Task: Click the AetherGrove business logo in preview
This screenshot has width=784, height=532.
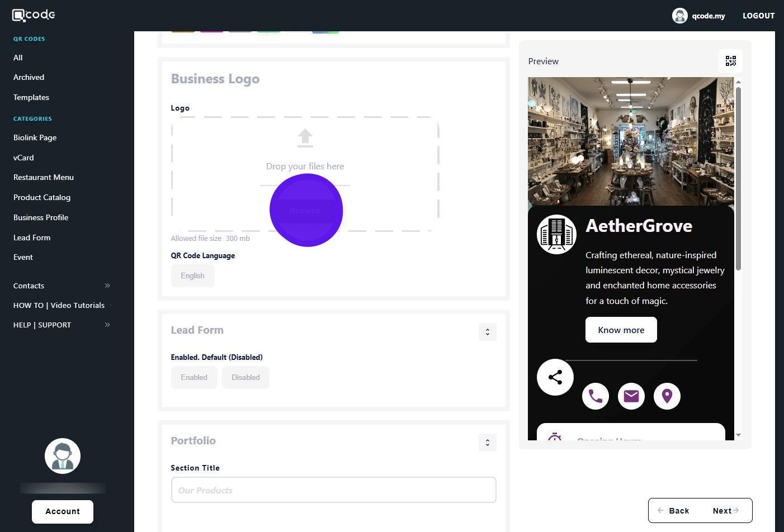Action: [x=556, y=234]
